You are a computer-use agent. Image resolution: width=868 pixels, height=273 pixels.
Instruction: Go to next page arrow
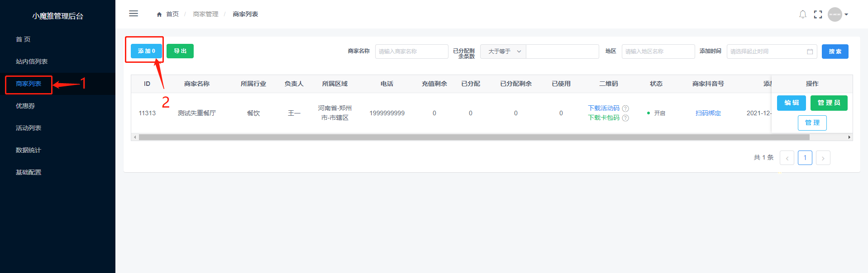[x=823, y=158]
